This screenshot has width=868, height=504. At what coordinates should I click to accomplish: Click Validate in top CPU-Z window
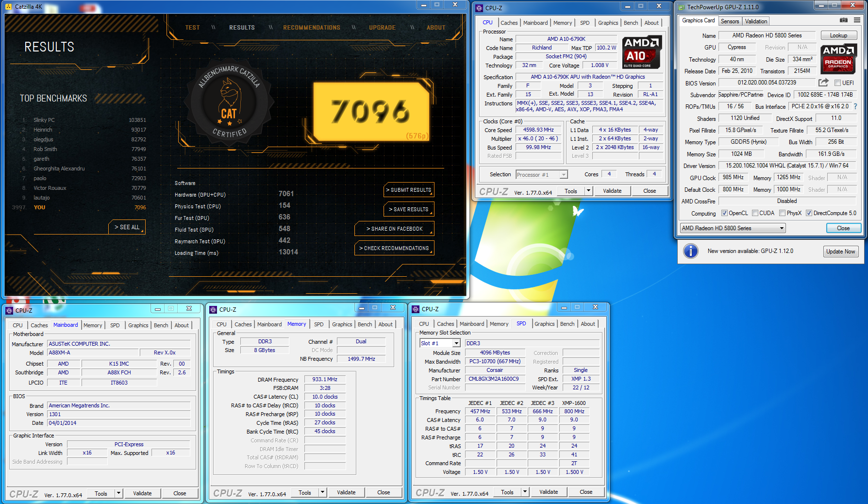click(612, 191)
